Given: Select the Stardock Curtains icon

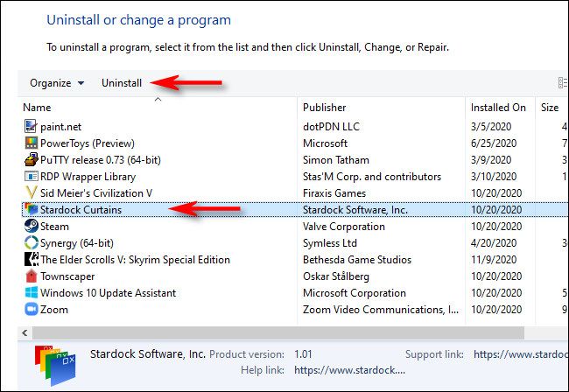Looking at the screenshot, I should pyautogui.click(x=32, y=210).
